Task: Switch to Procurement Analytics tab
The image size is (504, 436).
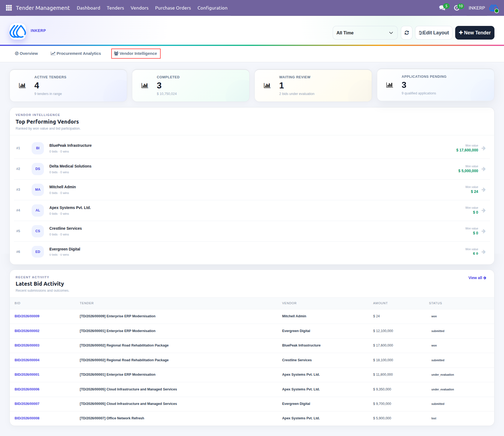Action: pyautogui.click(x=76, y=53)
